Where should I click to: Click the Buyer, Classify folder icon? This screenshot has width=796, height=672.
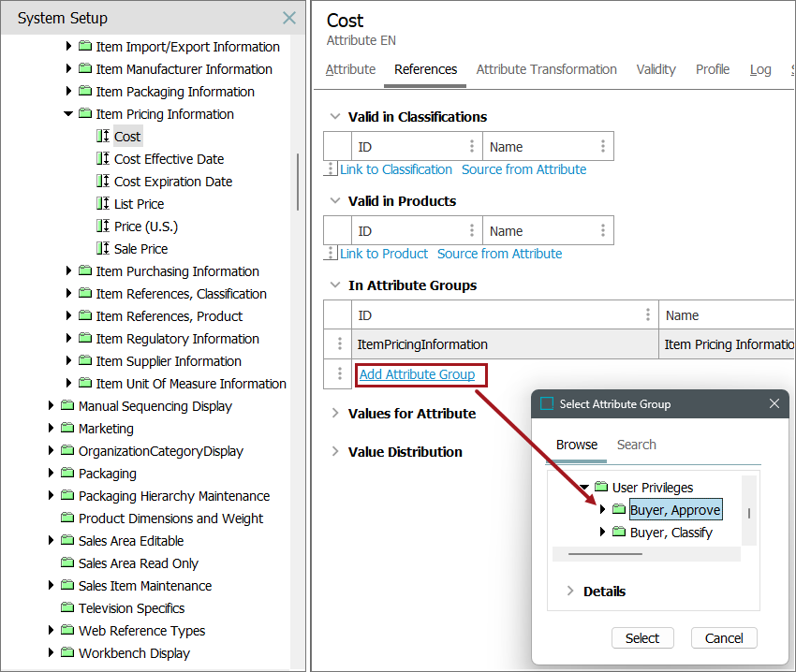619,533
